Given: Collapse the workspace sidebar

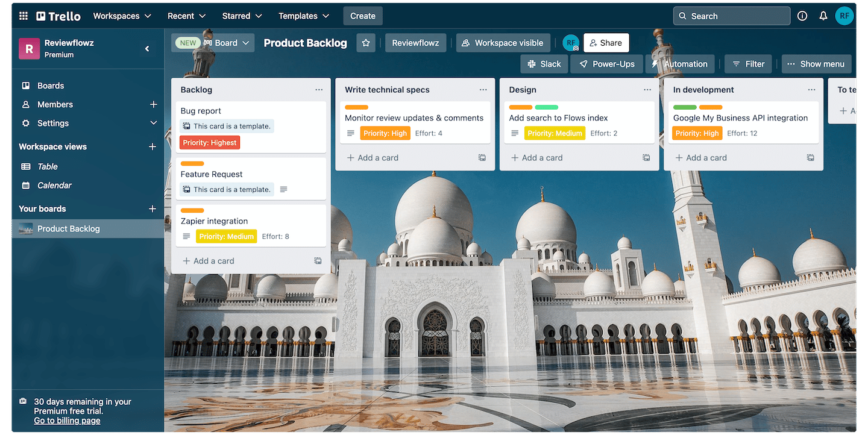Looking at the screenshot, I should (x=147, y=48).
